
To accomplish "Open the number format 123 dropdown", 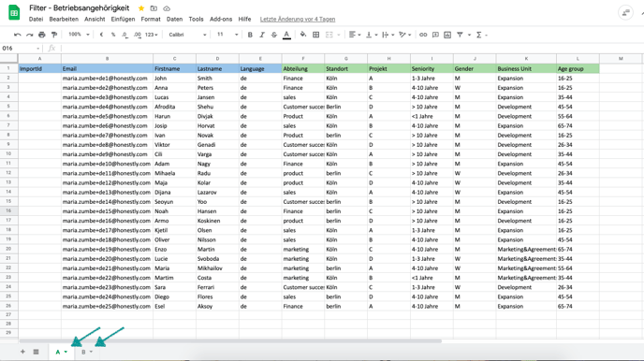I will click(x=151, y=35).
